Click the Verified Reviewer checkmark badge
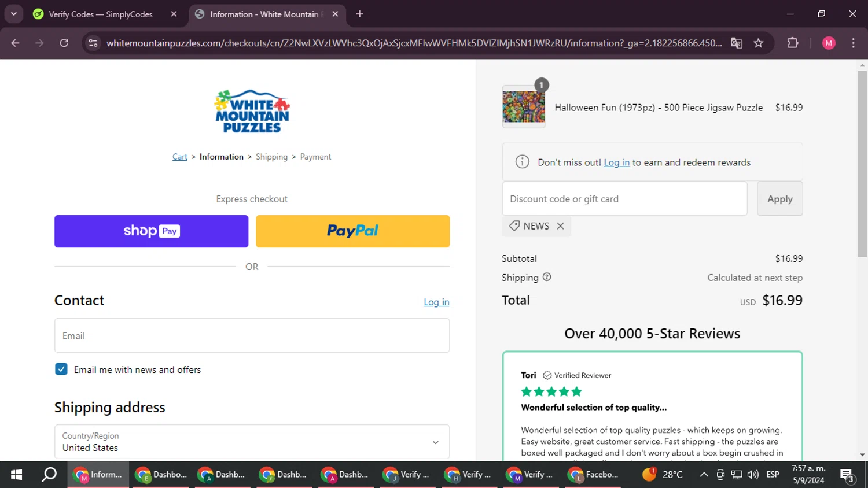868x488 pixels. (547, 375)
